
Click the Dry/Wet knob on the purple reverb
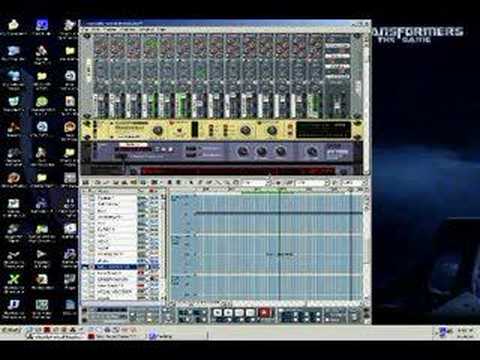[312, 152]
